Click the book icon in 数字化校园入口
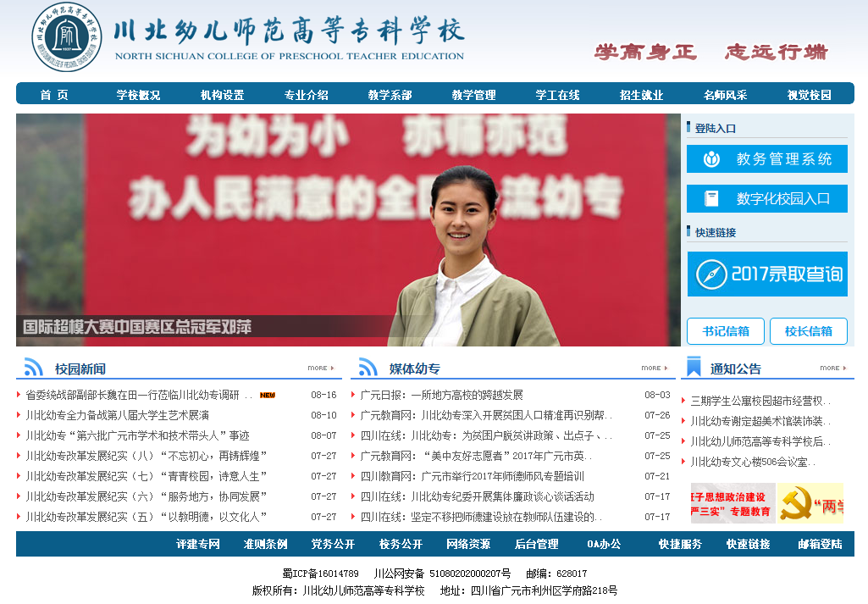The image size is (868, 604). point(712,199)
